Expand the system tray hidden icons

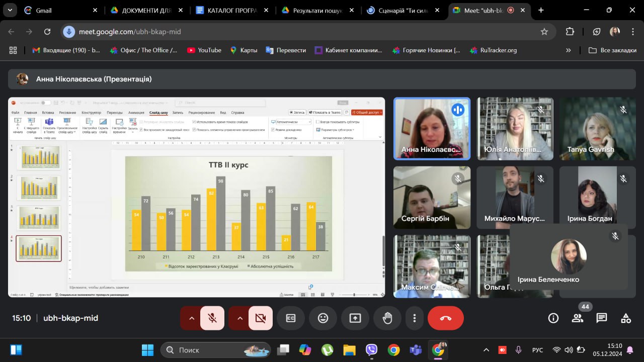click(x=486, y=350)
